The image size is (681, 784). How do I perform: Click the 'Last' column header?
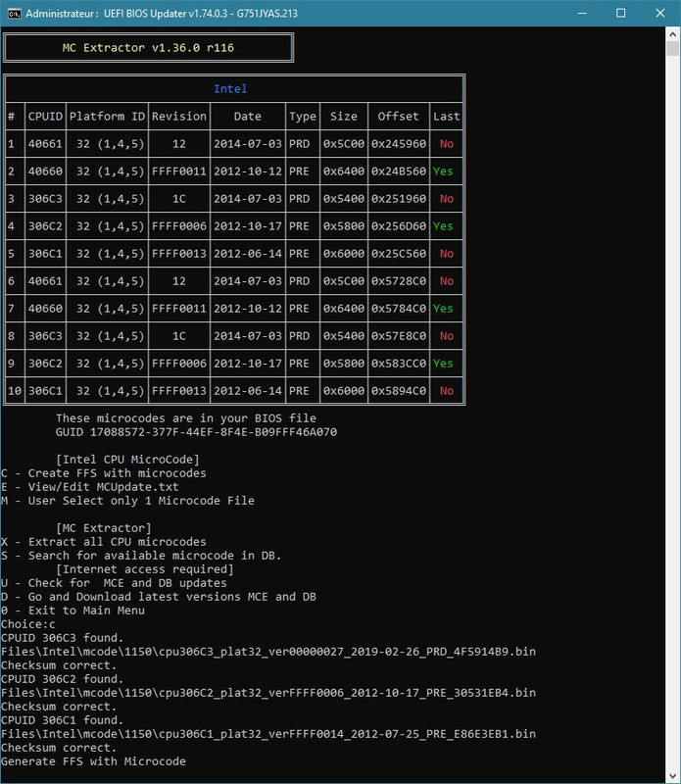click(446, 117)
